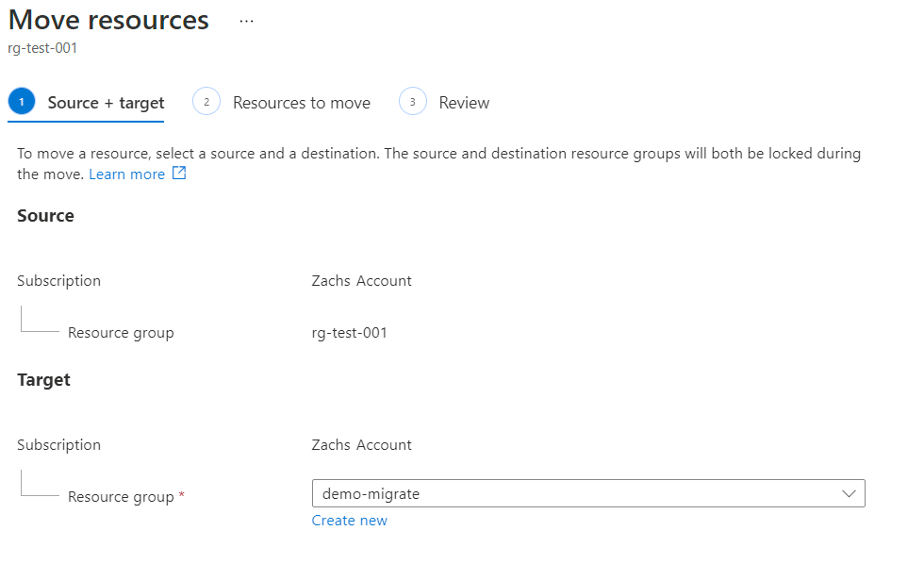Click the step 3 circle icon

click(413, 101)
